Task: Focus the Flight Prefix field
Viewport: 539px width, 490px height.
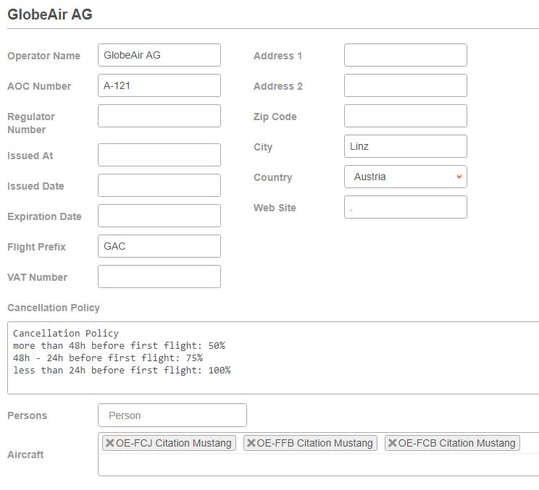Action: coord(159,246)
